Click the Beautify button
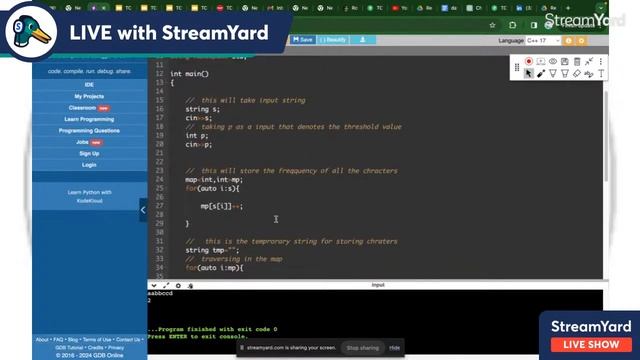The width and height of the screenshot is (640, 360). click(333, 40)
